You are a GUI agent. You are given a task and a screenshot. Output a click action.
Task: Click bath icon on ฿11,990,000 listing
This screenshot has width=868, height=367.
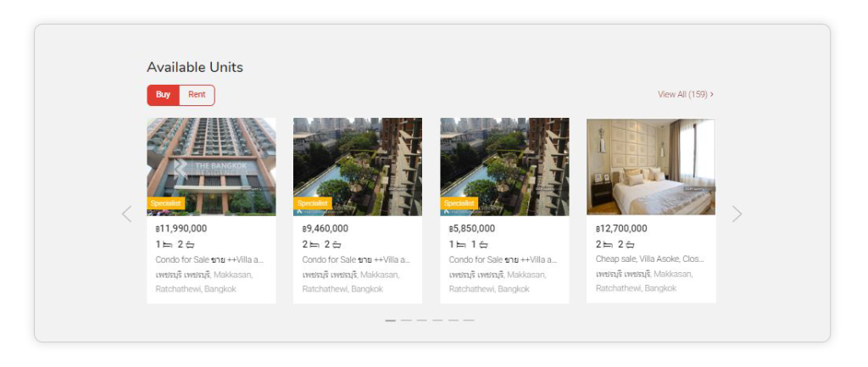190,244
